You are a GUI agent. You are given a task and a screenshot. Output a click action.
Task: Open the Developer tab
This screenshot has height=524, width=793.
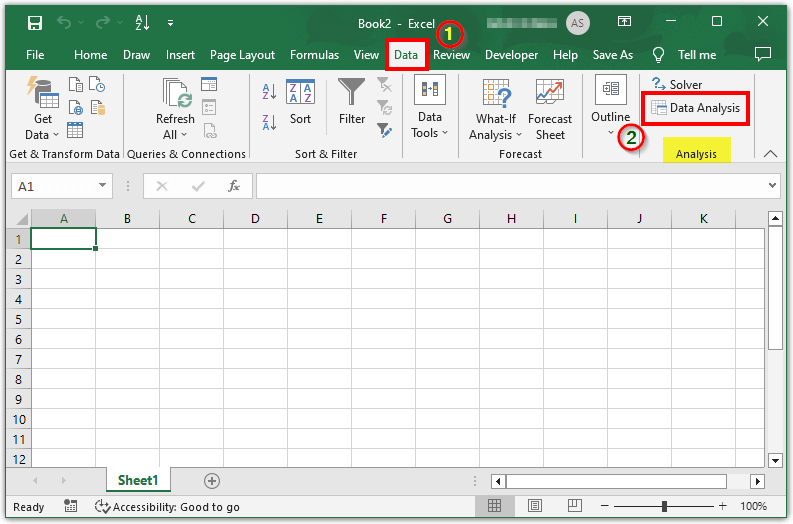pyautogui.click(x=511, y=55)
